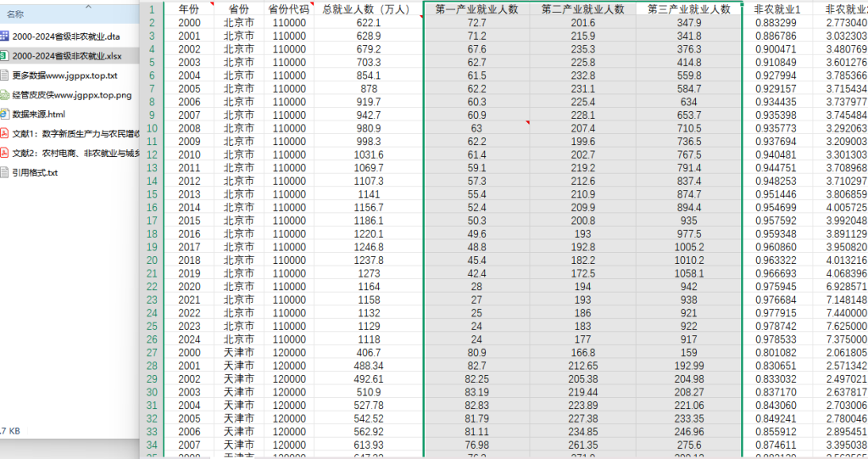Click the cell containing 67.6
Image resolution: width=868 pixels, height=459 pixels.
[476, 48]
